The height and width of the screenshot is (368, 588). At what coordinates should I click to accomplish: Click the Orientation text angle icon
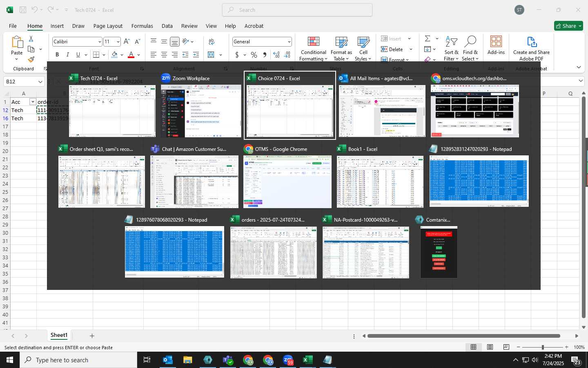point(186,42)
